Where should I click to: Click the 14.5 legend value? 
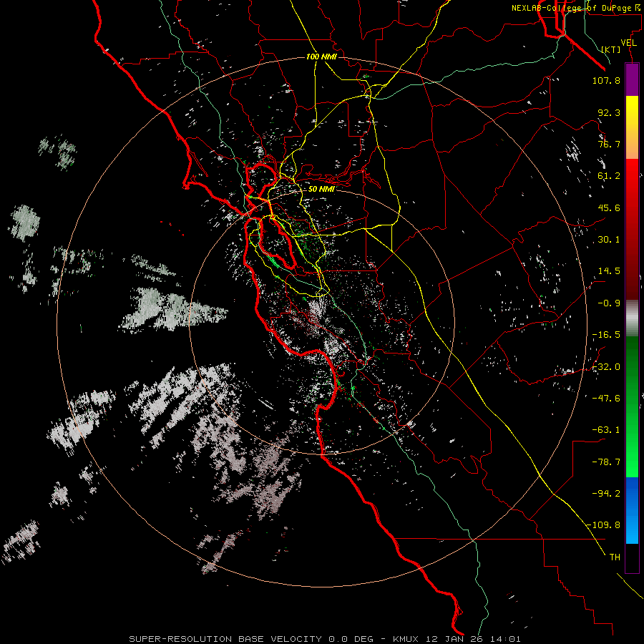tap(609, 271)
